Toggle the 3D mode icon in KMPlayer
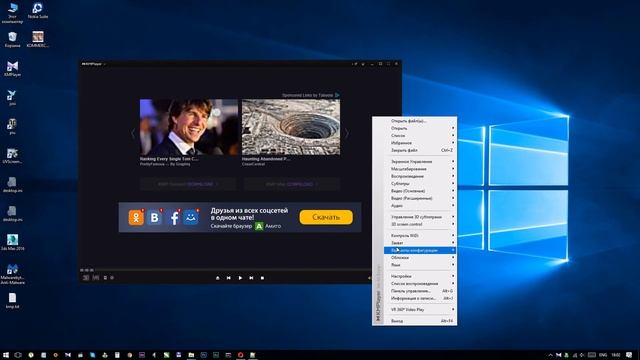Viewport: 640px width, 360px height. point(86,278)
